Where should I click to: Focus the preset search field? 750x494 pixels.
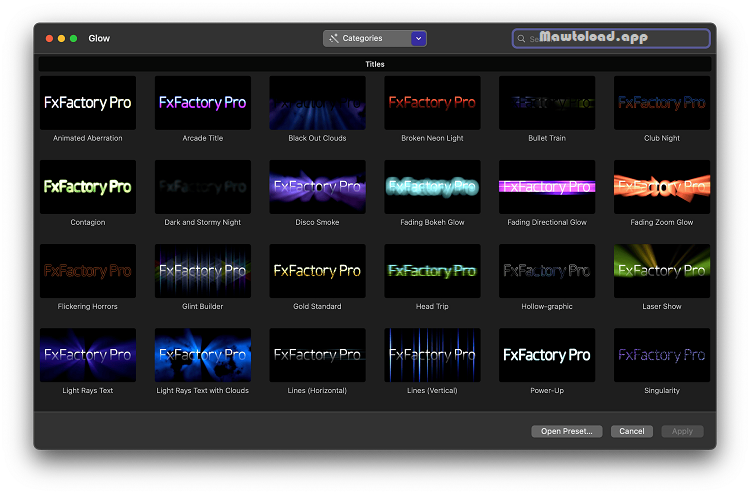611,38
